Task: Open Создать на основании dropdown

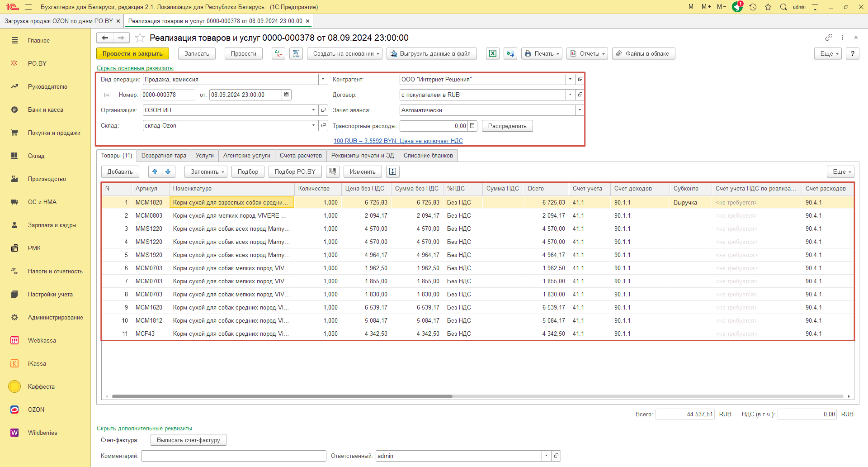Action: click(345, 53)
